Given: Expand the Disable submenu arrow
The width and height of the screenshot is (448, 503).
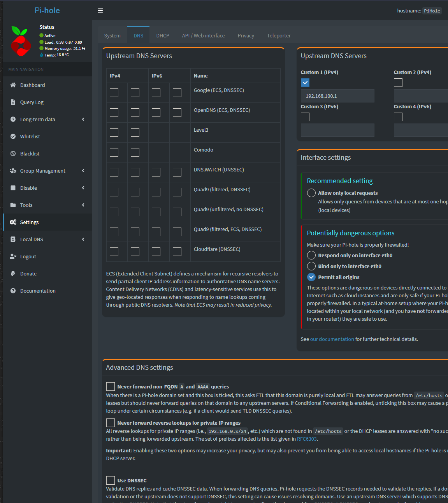Looking at the screenshot, I should (x=83, y=188).
